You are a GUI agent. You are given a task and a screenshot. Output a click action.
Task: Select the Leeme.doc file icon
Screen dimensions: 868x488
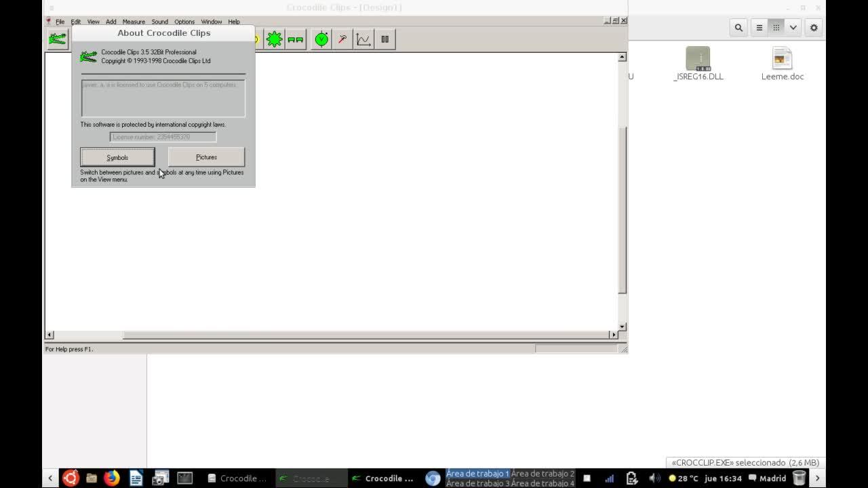pyautogui.click(x=782, y=58)
